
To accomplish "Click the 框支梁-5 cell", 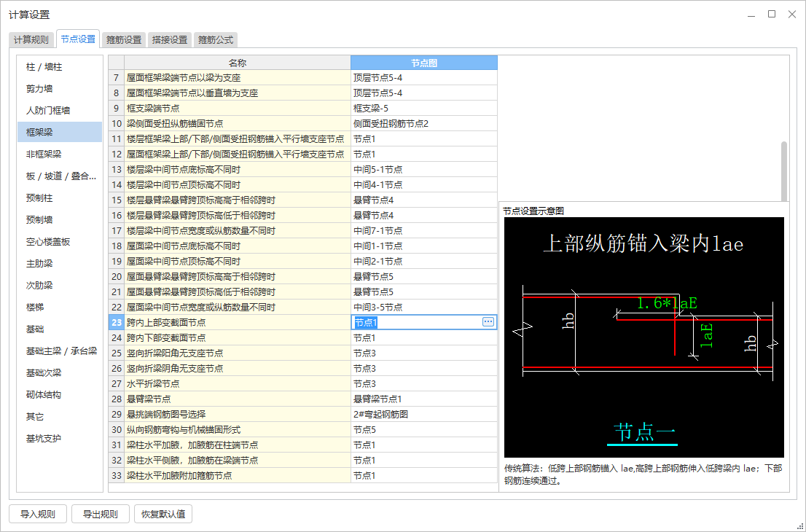I will point(424,109).
